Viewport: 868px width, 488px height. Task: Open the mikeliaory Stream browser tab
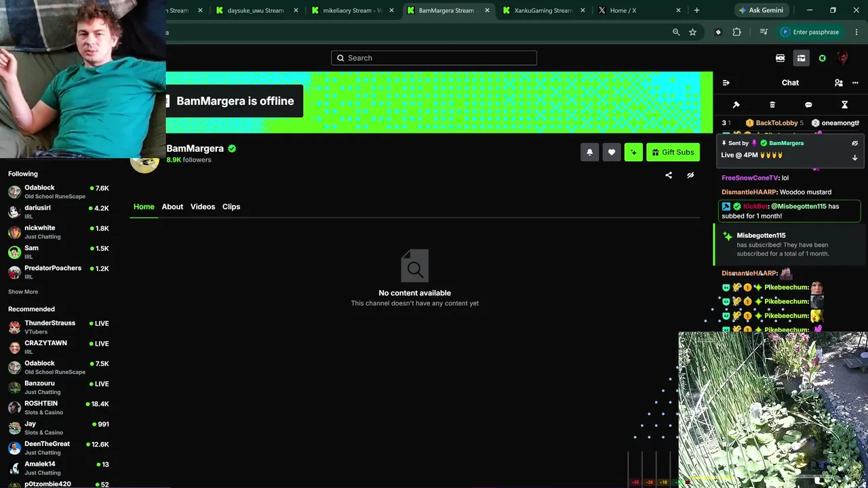tap(351, 10)
